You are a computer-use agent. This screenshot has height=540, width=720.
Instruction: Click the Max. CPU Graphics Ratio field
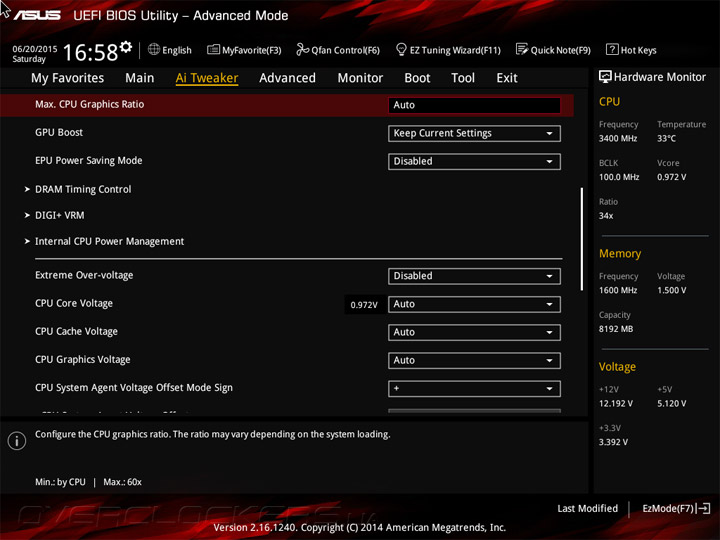click(x=474, y=105)
